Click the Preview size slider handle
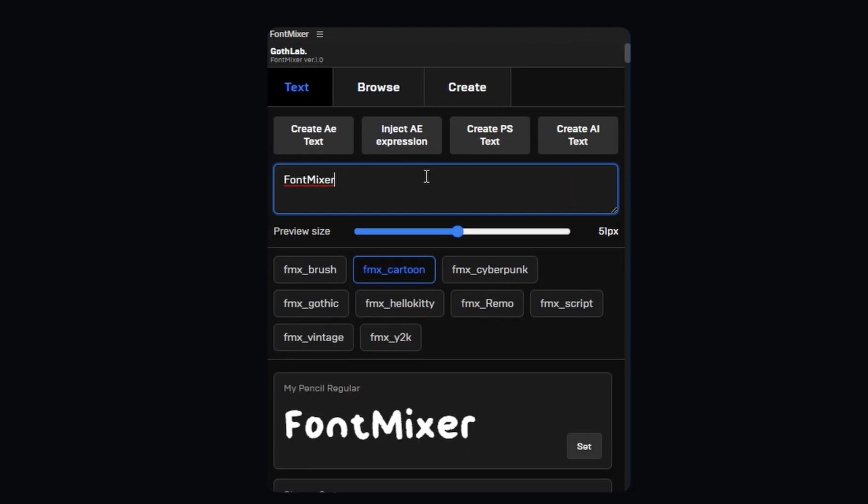 click(x=458, y=231)
